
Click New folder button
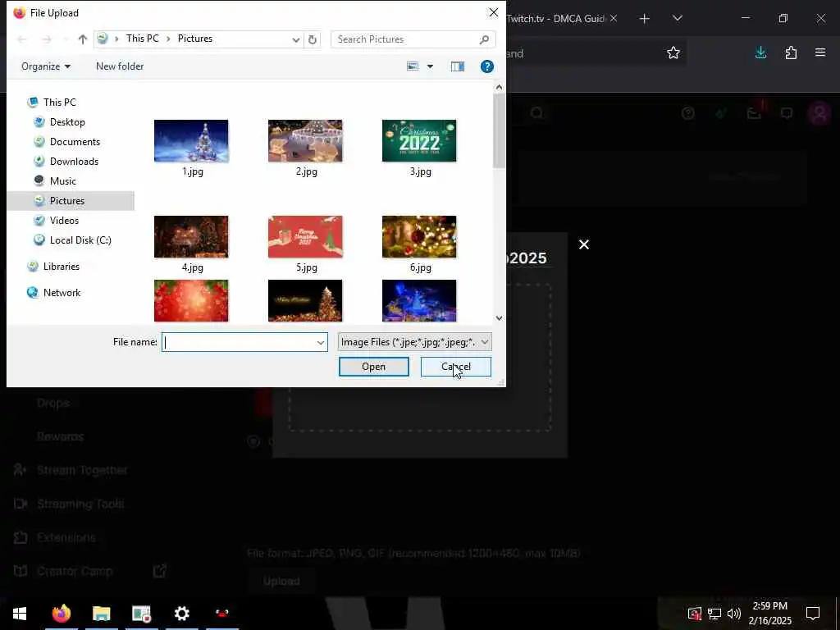[120, 66]
